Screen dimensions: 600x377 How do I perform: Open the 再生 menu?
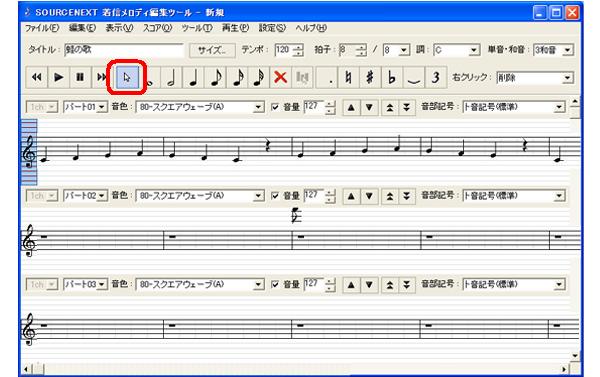[235, 28]
